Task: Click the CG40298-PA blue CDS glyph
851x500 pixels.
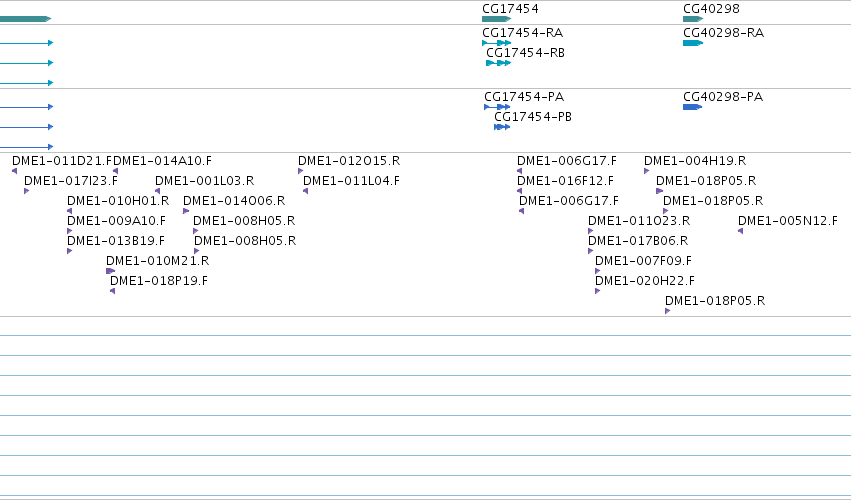Action: pos(693,107)
